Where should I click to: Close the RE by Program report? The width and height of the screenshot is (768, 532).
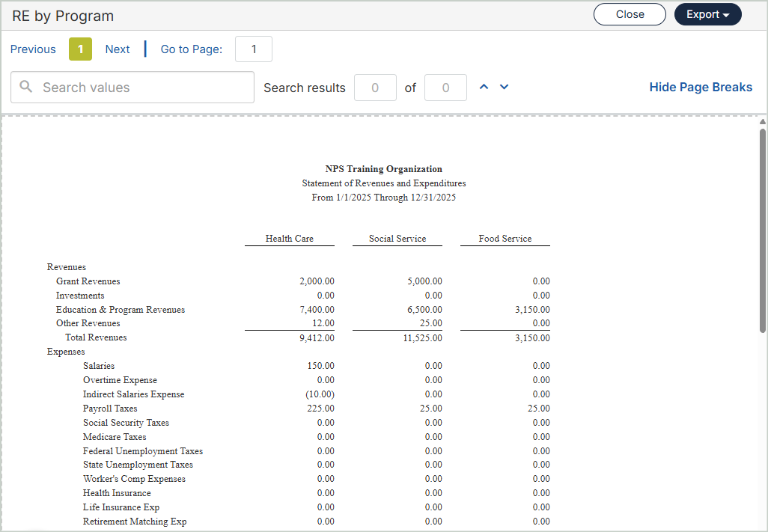coord(630,15)
